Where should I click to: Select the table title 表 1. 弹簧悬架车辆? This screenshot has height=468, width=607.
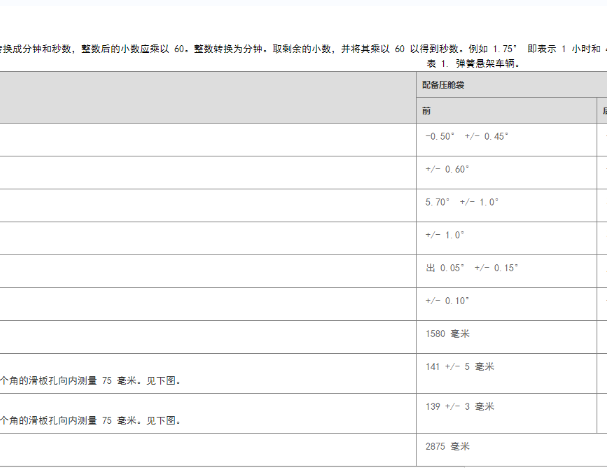pyautogui.click(x=473, y=63)
